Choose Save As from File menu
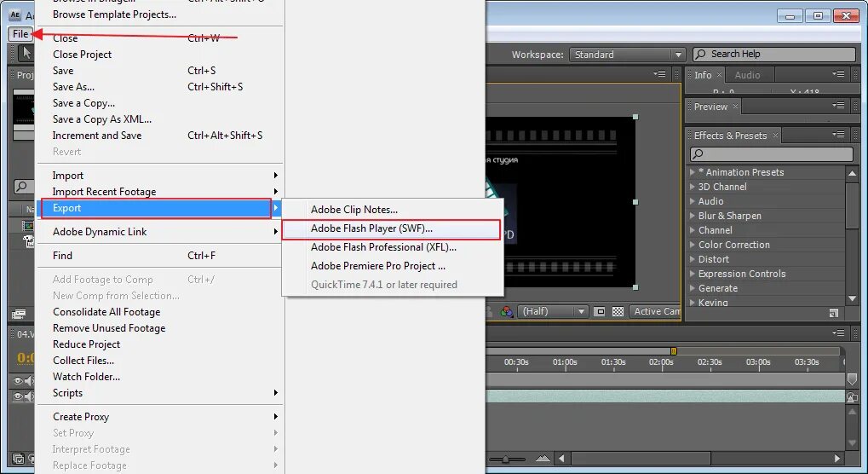 160,87
